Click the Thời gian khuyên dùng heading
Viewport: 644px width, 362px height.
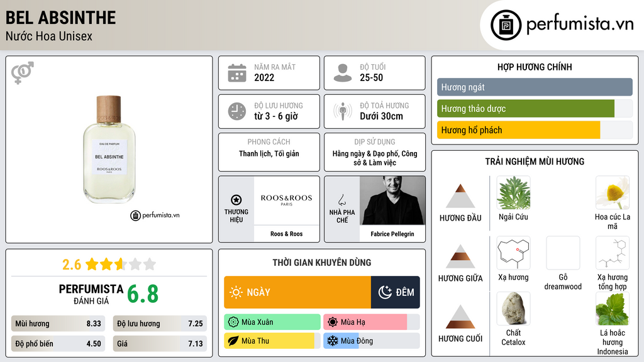click(x=321, y=263)
